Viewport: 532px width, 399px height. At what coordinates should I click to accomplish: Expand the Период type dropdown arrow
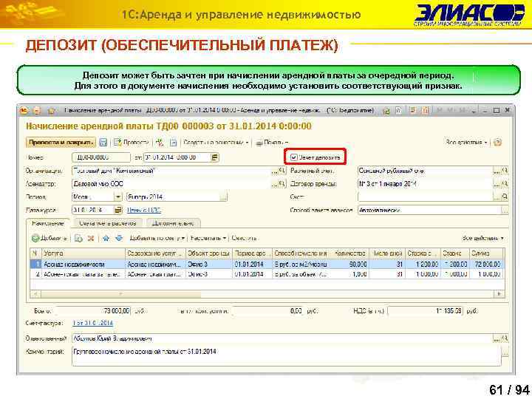117,197
